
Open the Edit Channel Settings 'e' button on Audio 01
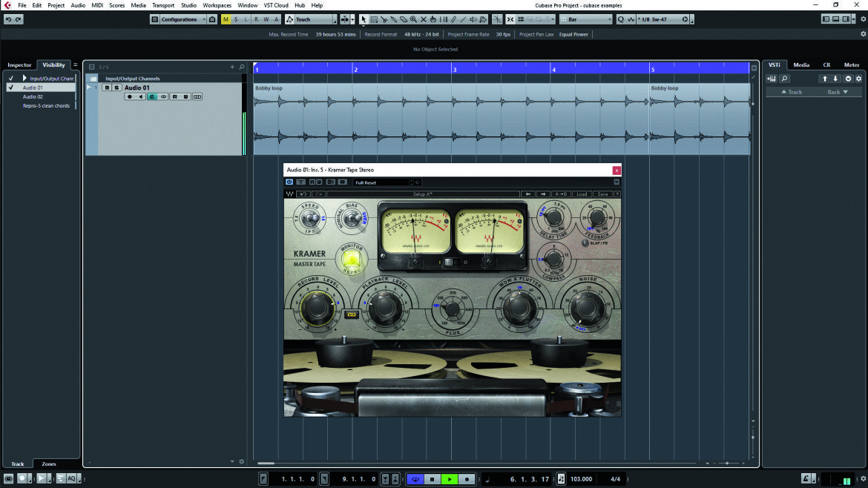point(151,97)
